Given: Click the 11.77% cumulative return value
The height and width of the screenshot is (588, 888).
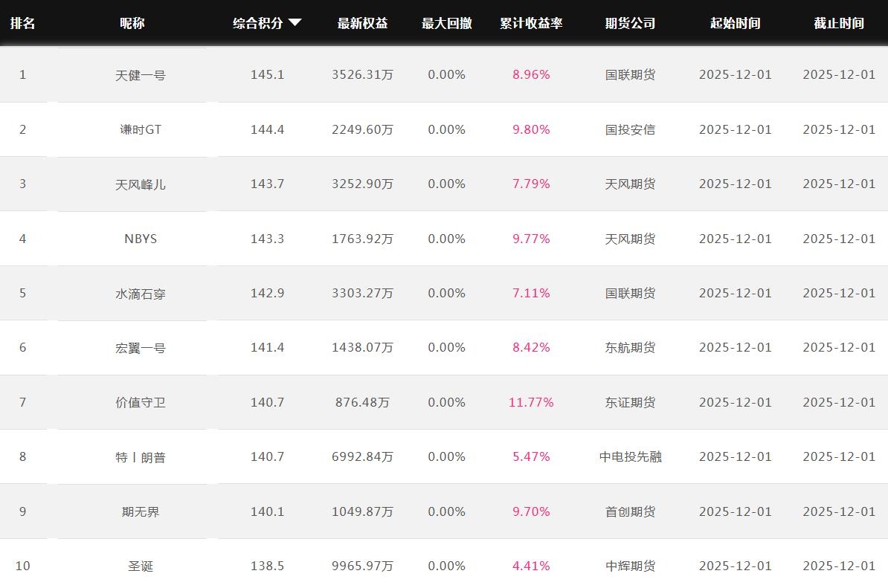Looking at the screenshot, I should [531, 402].
